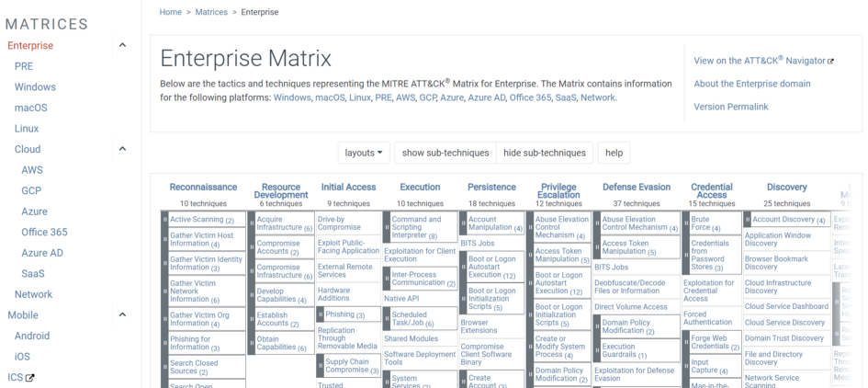Image resolution: width=868 pixels, height=388 pixels.
Task: Click the sub-technique handle beside Account Discovery
Action: click(x=748, y=220)
